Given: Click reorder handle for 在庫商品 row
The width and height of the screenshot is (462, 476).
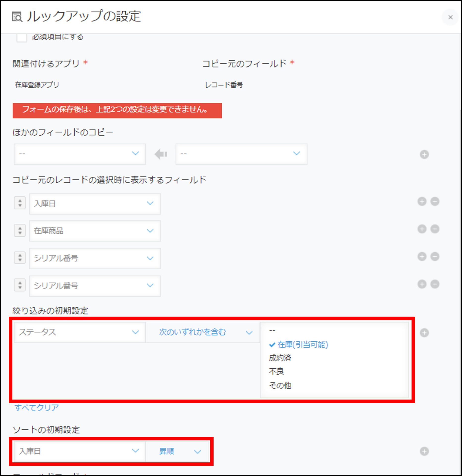Looking at the screenshot, I should click(x=20, y=230).
